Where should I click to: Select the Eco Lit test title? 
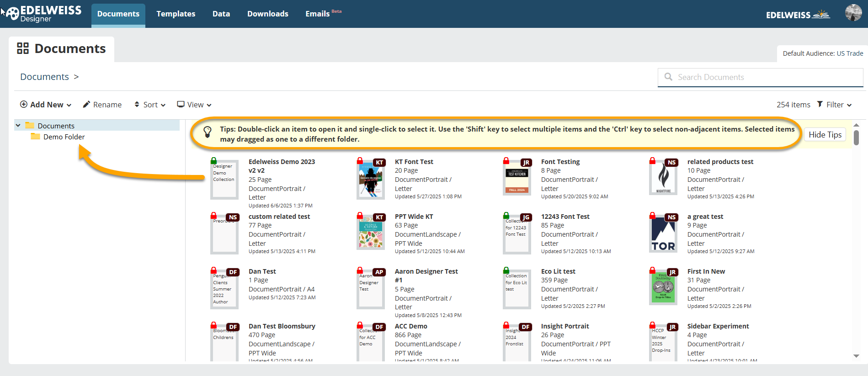[x=558, y=271]
